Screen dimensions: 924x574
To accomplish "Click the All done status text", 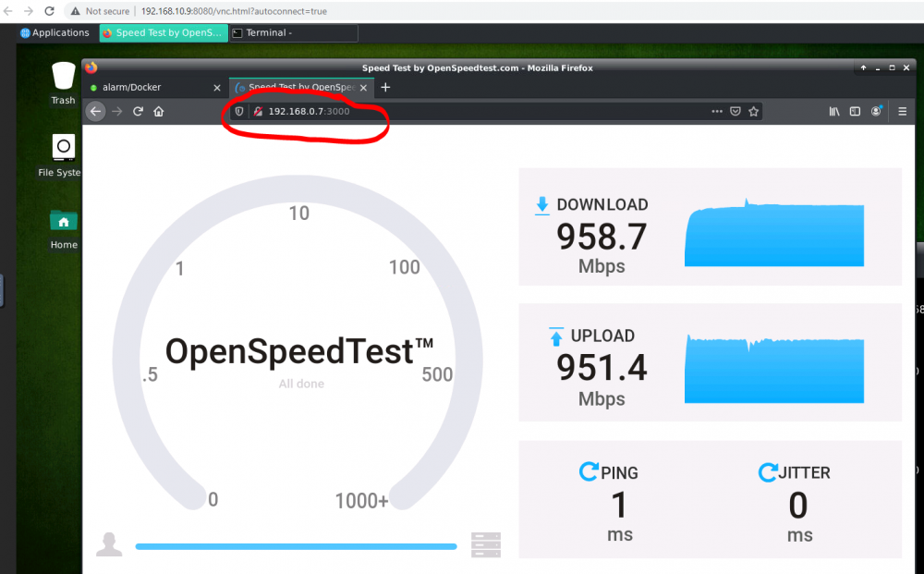I will tap(301, 384).
